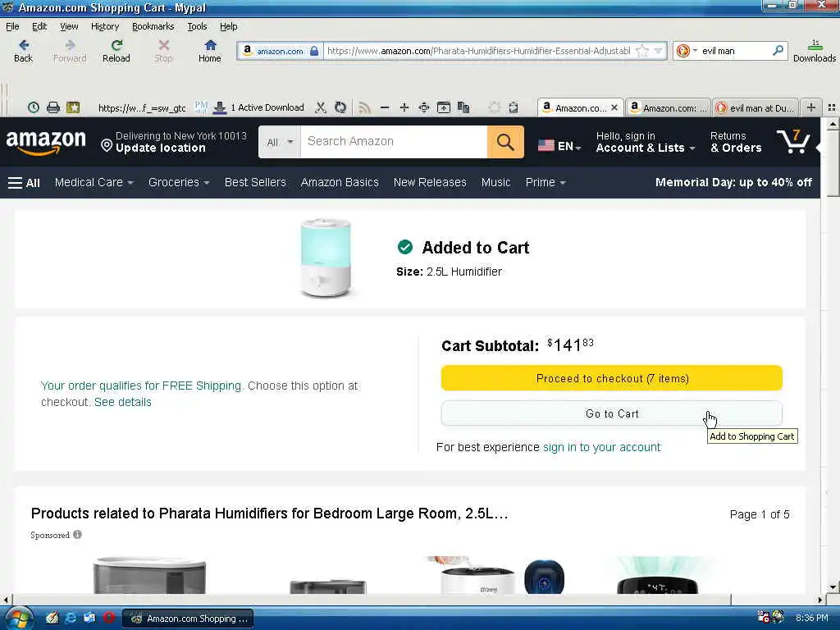840x630 pixels.
Task: Open the File menu
Action: (12, 26)
